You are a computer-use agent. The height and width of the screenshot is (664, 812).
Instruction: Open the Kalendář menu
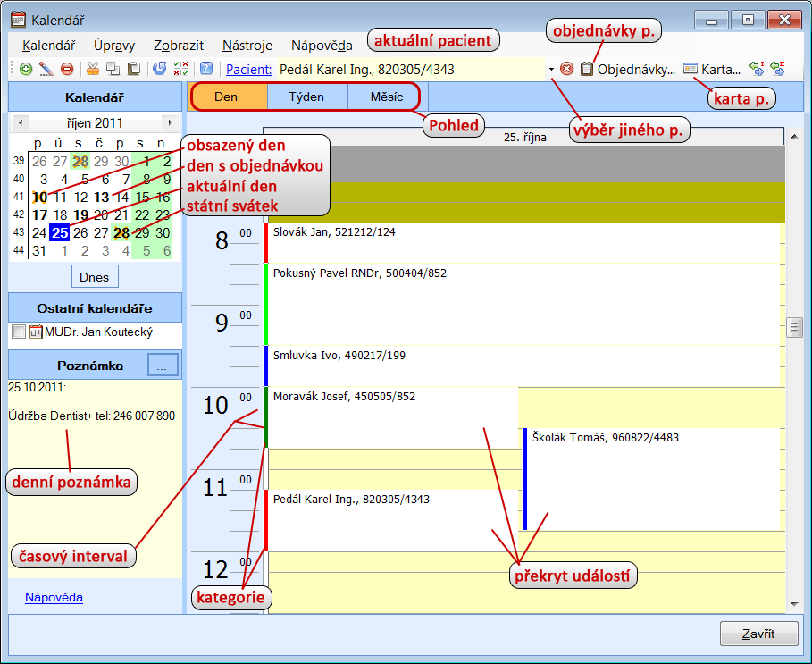coord(48,46)
